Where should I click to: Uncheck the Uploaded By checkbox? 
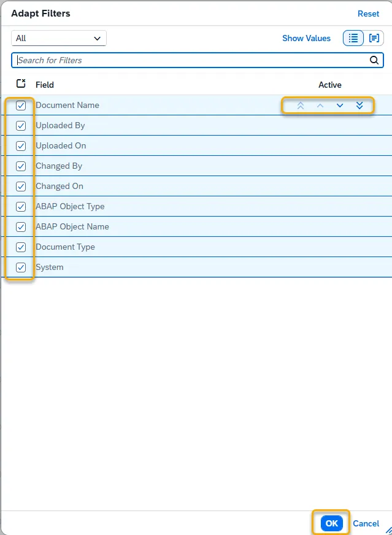pyautogui.click(x=21, y=126)
